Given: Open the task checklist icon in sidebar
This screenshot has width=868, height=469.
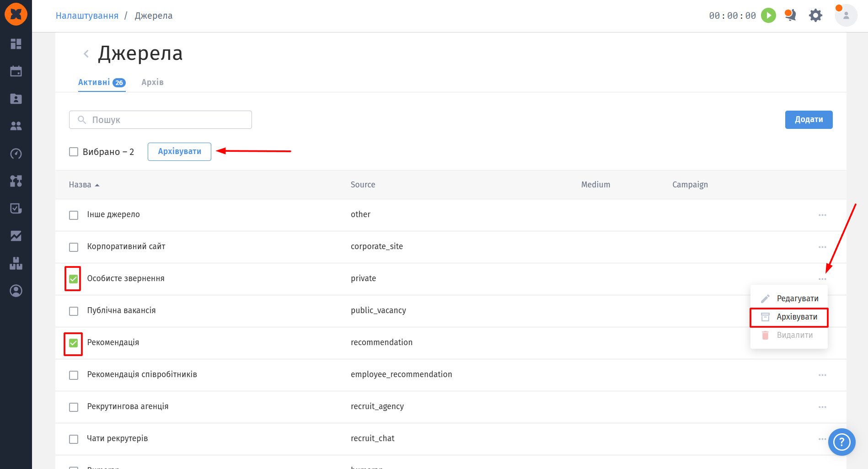Looking at the screenshot, I should (16, 208).
